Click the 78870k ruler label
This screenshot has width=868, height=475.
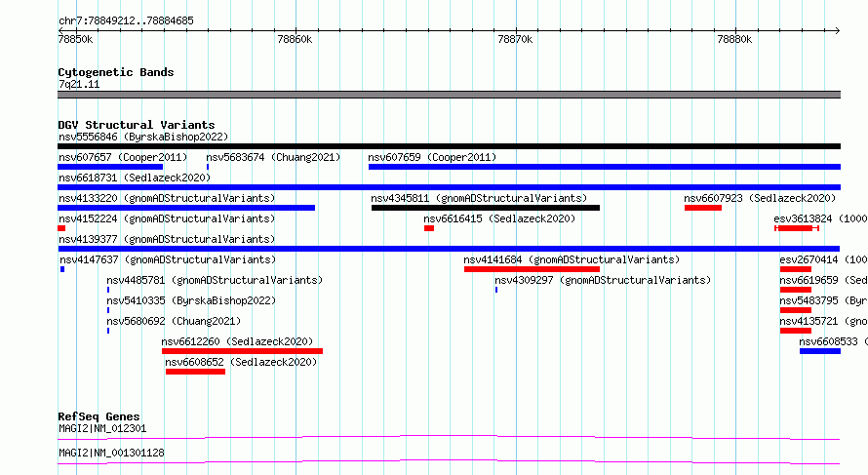[515, 39]
